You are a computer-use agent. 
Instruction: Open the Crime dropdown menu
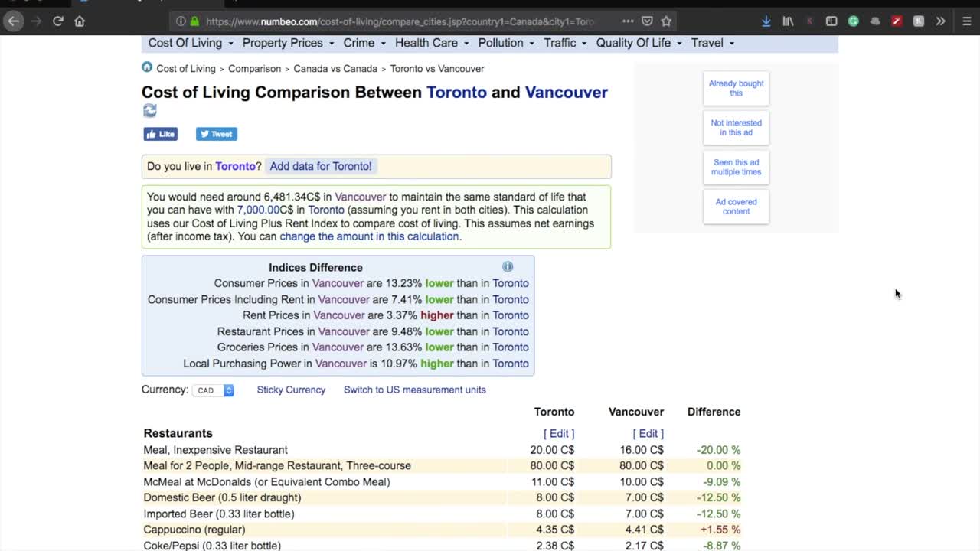[364, 43]
